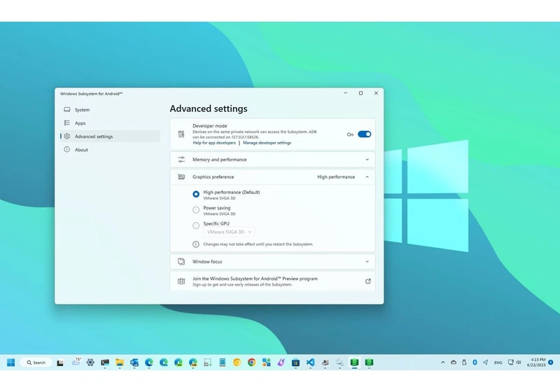560x392 pixels.
Task: Select High performance (Default) radio button
Action: (196, 194)
